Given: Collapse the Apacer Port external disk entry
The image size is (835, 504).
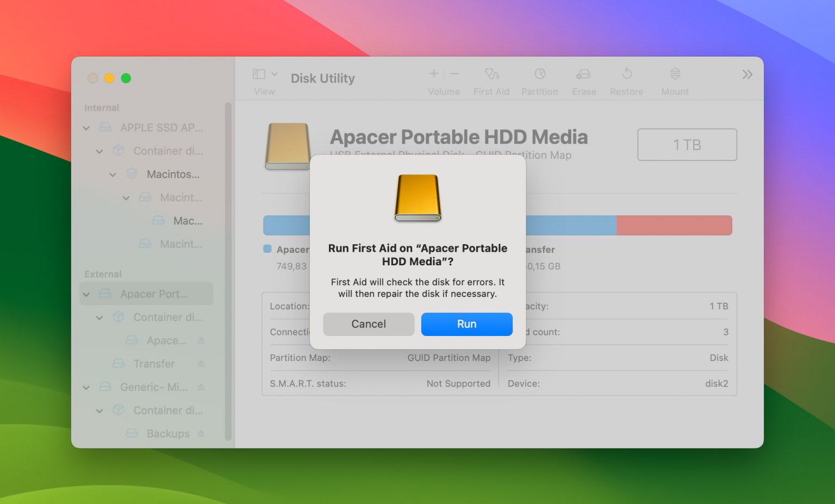Looking at the screenshot, I should (x=86, y=294).
